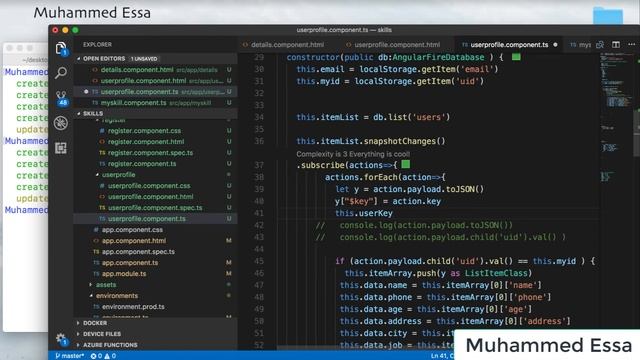640x360 pixels.
Task: Switch to the partially visible myskill tab
Action: [580, 45]
